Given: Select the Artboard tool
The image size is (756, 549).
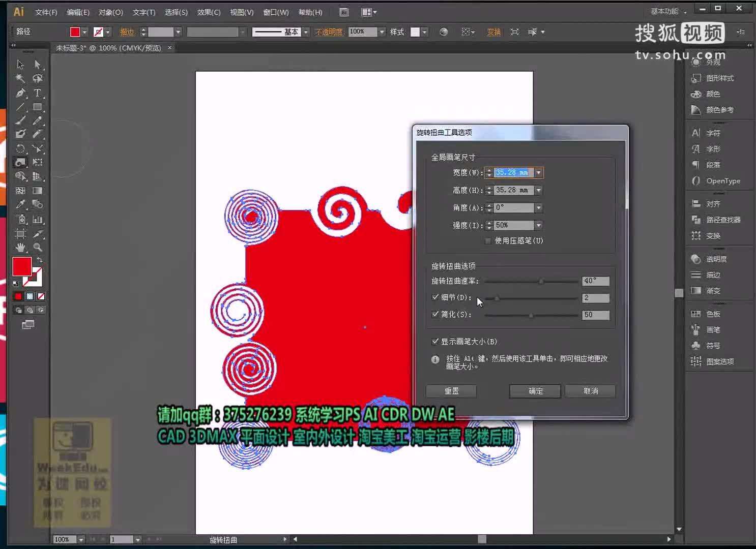Looking at the screenshot, I should [x=20, y=234].
